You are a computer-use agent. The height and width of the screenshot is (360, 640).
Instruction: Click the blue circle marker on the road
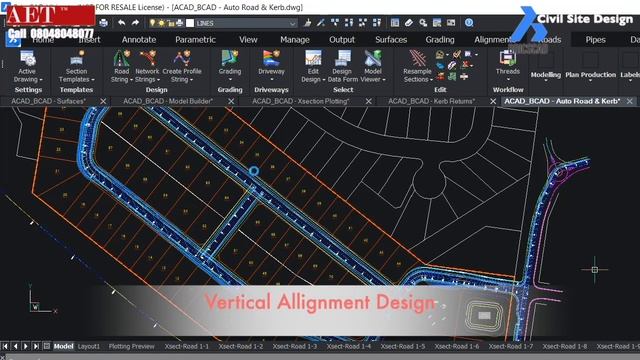pos(254,171)
